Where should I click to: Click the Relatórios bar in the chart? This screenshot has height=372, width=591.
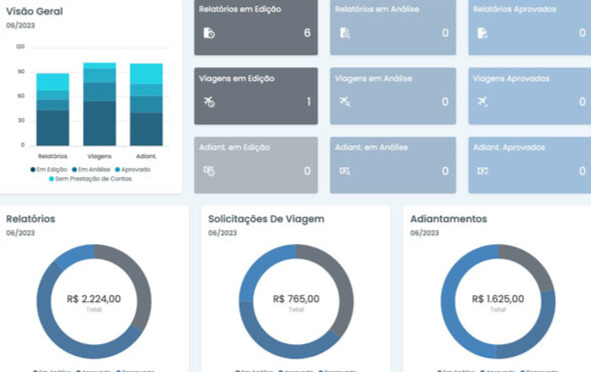click(x=53, y=109)
